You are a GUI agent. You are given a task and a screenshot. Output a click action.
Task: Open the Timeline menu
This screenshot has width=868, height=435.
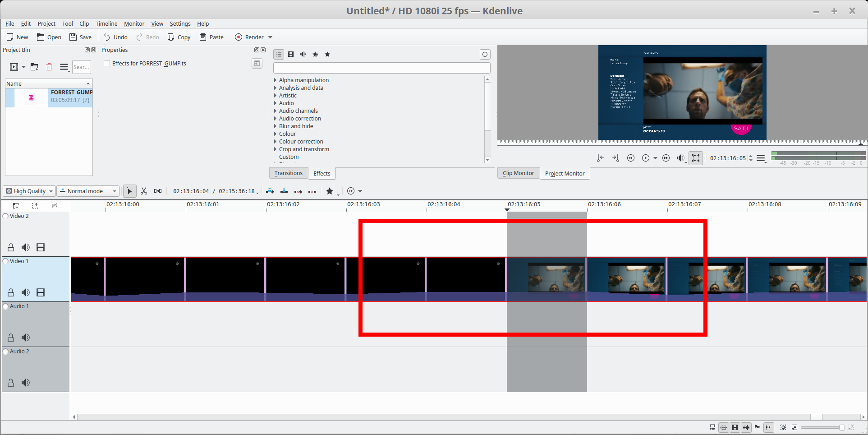coord(106,24)
